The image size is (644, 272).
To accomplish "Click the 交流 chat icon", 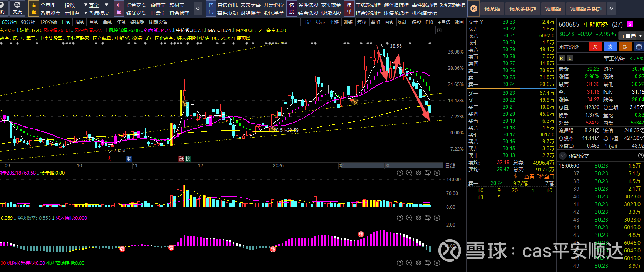I will [17, 8].
